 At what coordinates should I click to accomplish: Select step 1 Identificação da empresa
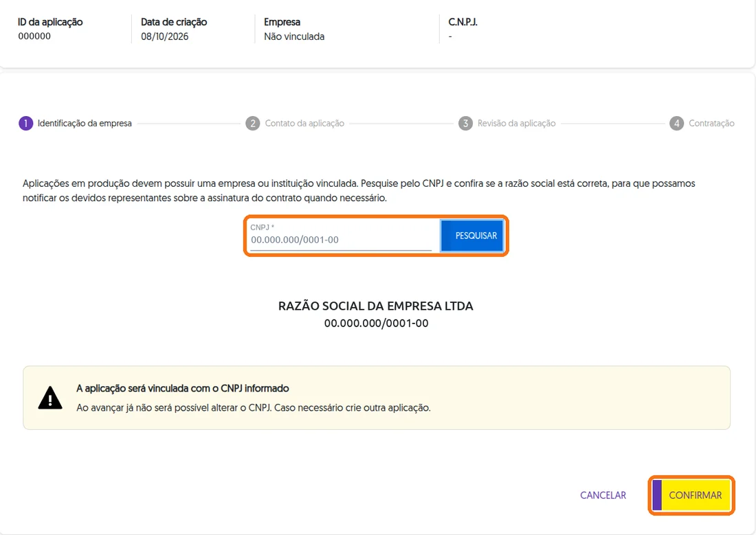pos(75,124)
